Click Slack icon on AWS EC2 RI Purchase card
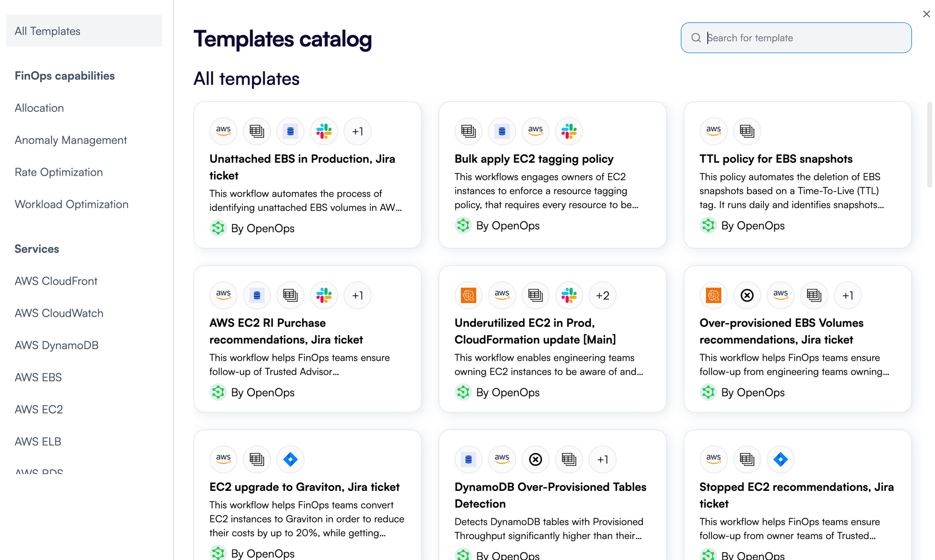Image resolution: width=935 pixels, height=560 pixels. 324,295
